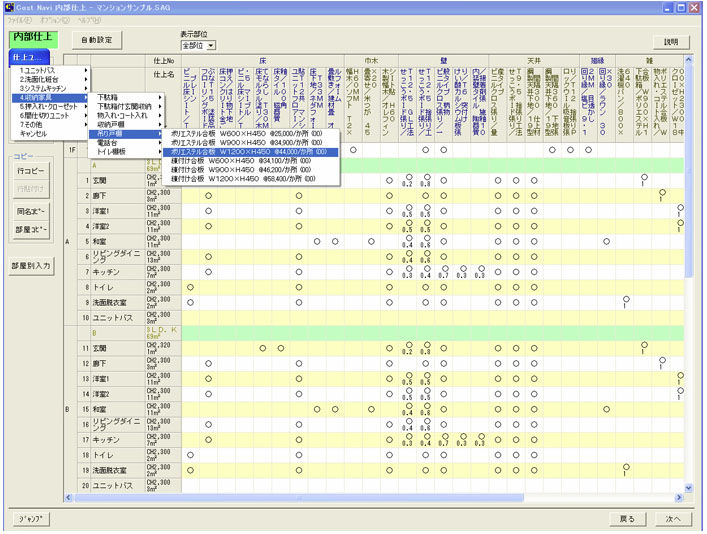This screenshot has width=707, height=534.
Task: Click the 自動設定 button
Action: point(97,40)
